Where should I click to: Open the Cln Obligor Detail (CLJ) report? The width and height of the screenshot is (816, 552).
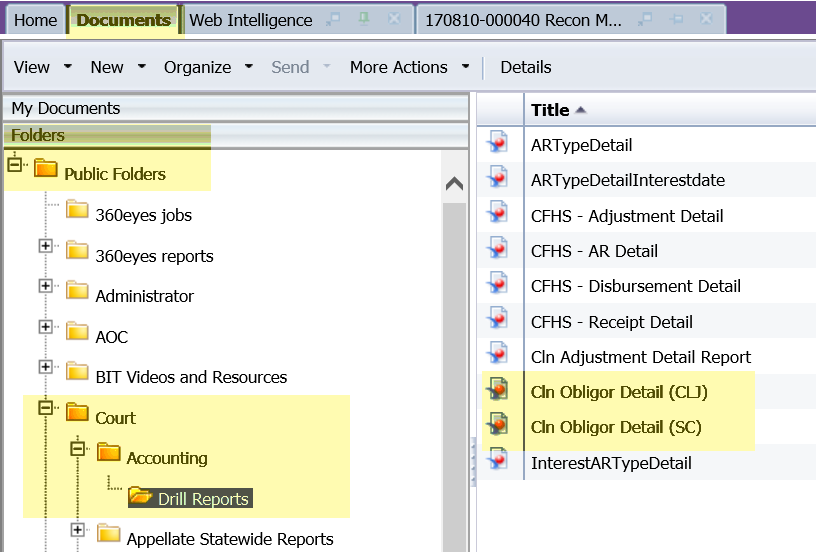tap(619, 392)
